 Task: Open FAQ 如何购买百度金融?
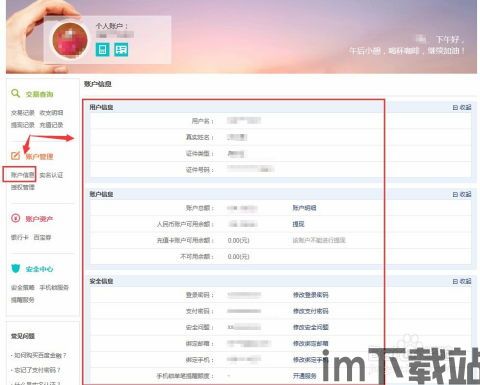pos(39,355)
